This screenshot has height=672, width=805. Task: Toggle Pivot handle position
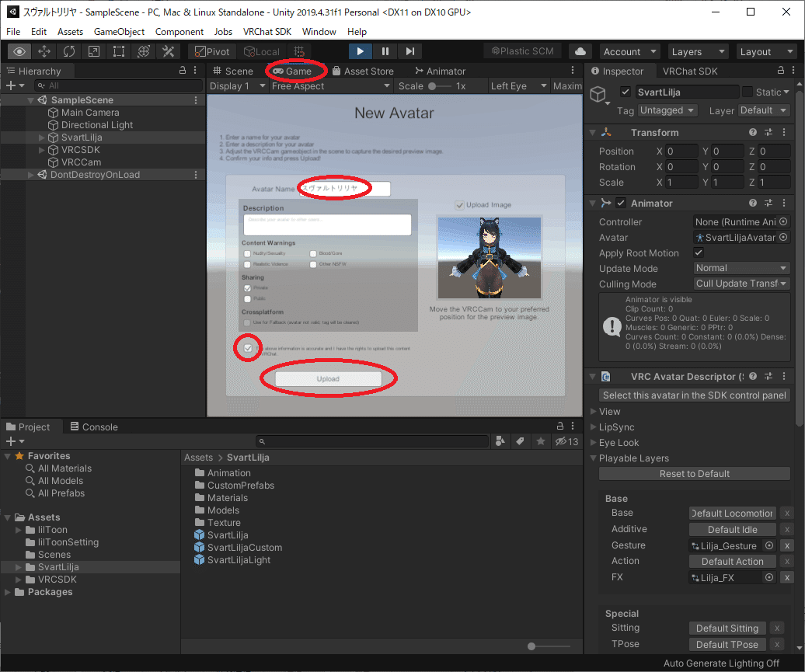click(212, 51)
